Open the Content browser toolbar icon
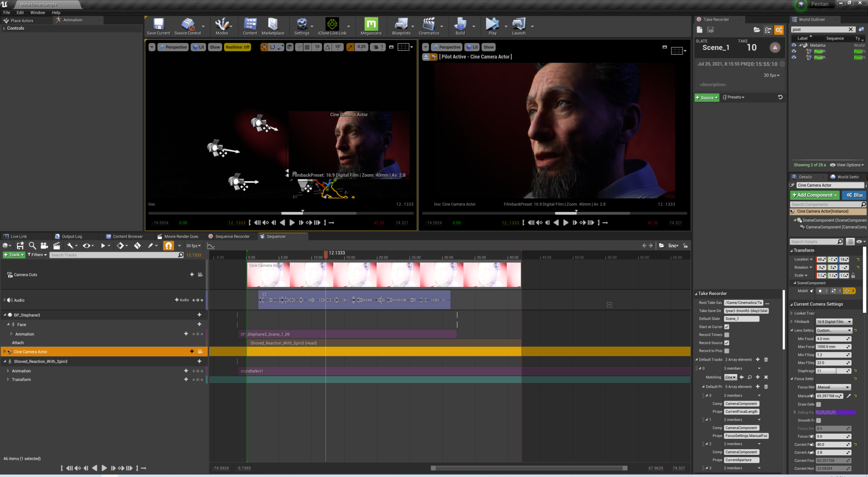The image size is (868, 477). (250, 26)
